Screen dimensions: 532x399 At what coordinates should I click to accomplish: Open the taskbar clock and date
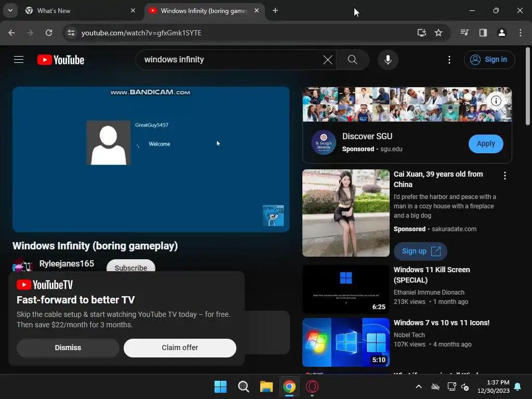coord(494,387)
